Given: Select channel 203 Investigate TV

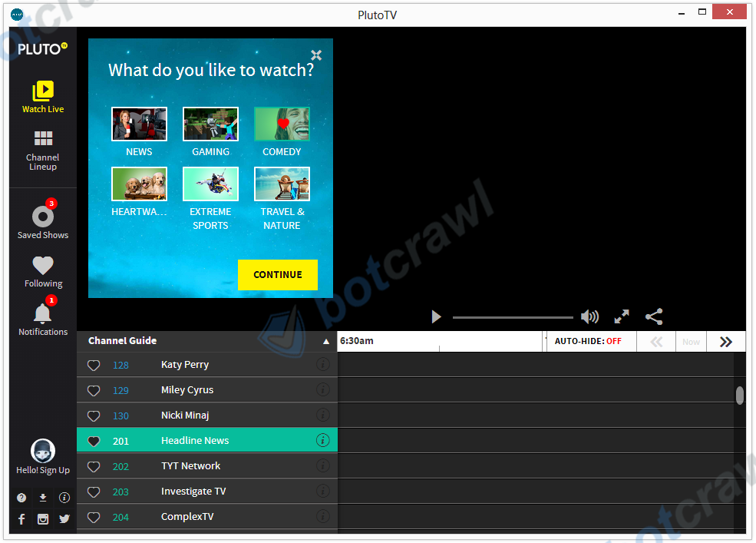Looking at the screenshot, I should pyautogui.click(x=207, y=492).
